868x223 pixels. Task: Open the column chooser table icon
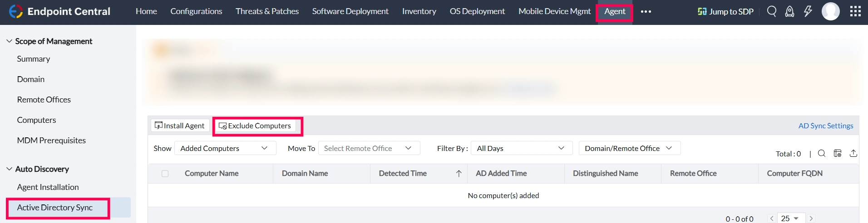838,153
